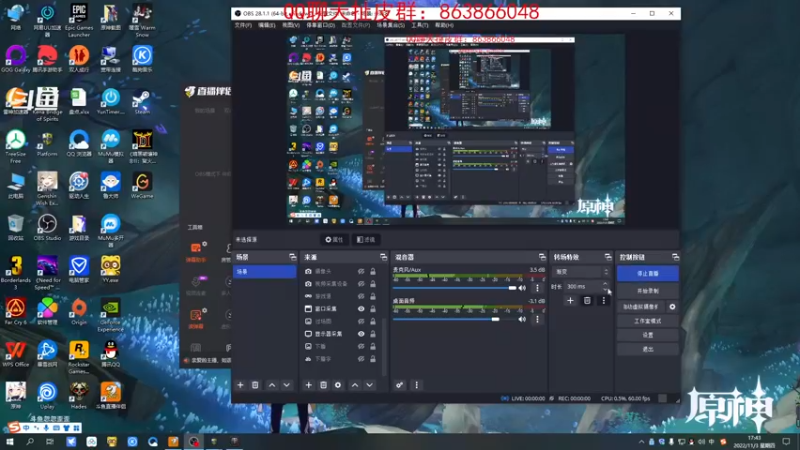This screenshot has height=450, width=800.
Task: Open Settings (设置) in the Controls panel
Action: point(647,335)
